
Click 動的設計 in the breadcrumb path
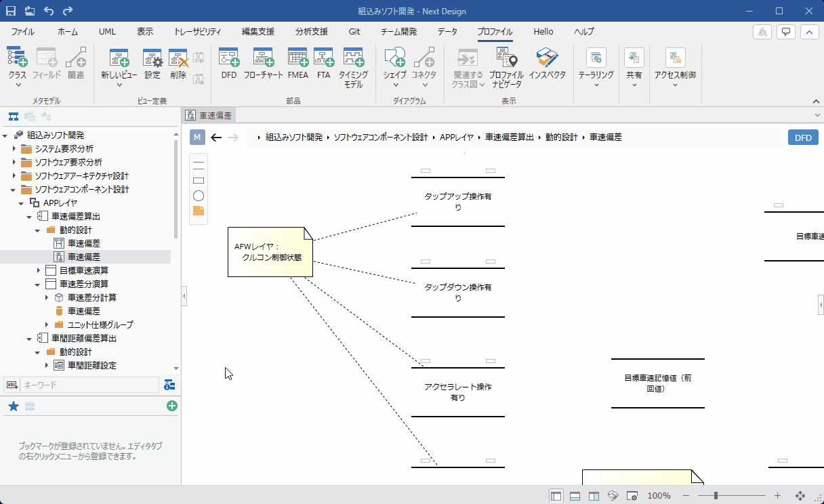pos(562,138)
